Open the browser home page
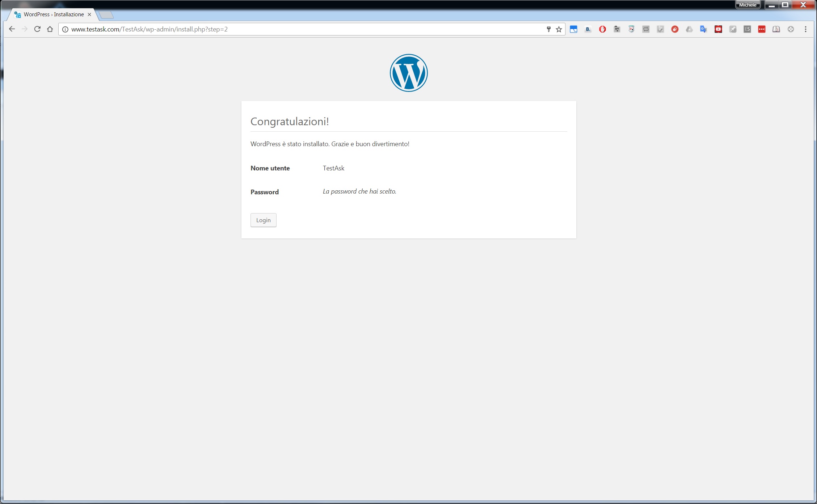Viewport: 817px width, 504px height. pyautogui.click(x=50, y=29)
